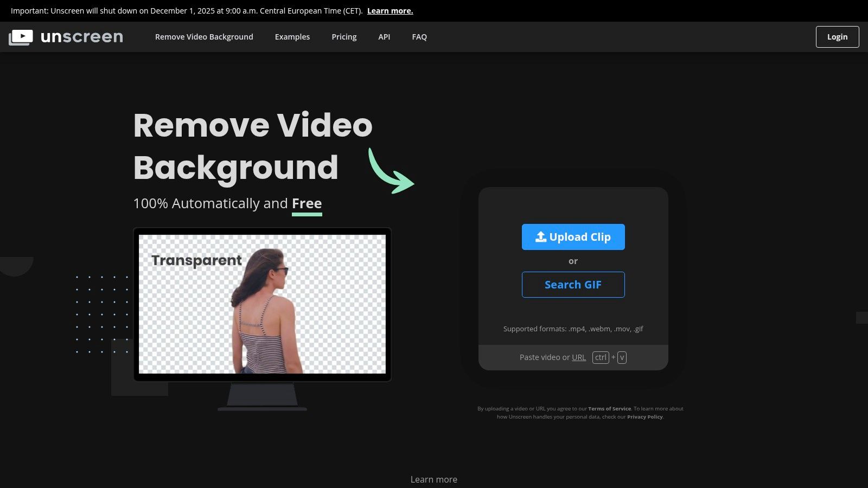Click the transparent background demo preview
The height and width of the screenshot is (488, 868).
pyautogui.click(x=262, y=305)
